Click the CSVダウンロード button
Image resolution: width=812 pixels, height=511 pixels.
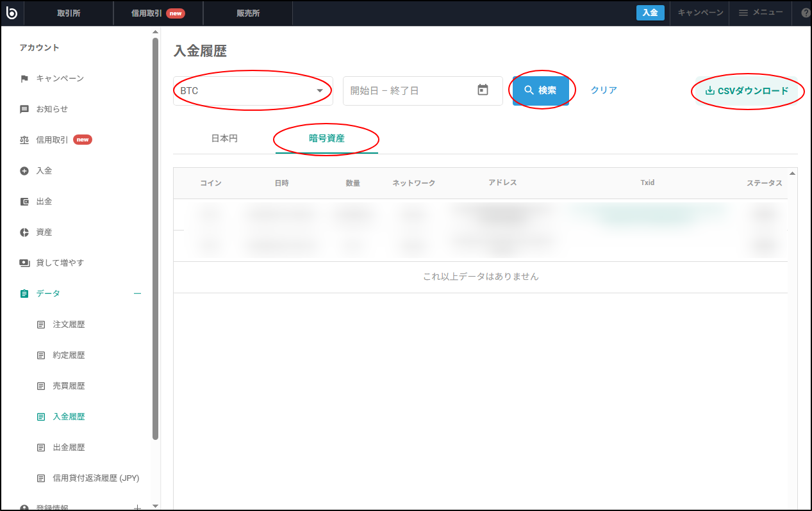747,91
